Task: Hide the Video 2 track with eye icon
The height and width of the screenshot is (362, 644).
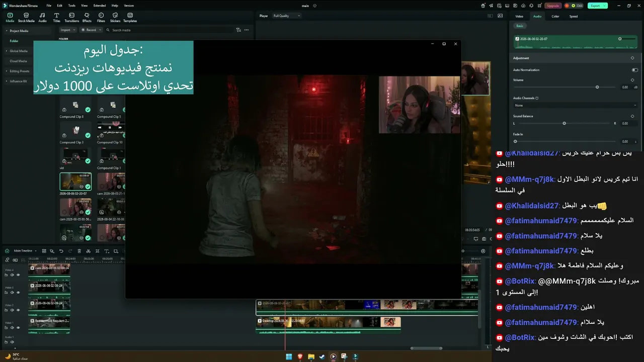Action: (18, 310)
